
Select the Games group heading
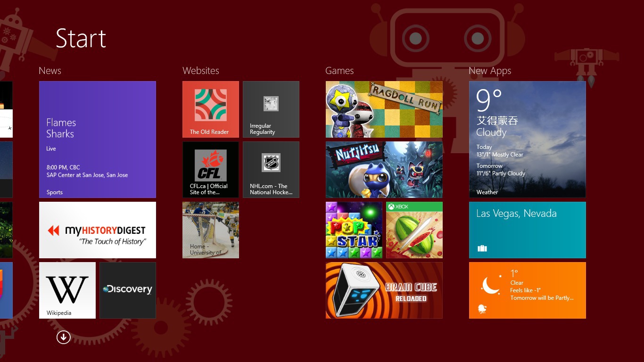click(339, 71)
